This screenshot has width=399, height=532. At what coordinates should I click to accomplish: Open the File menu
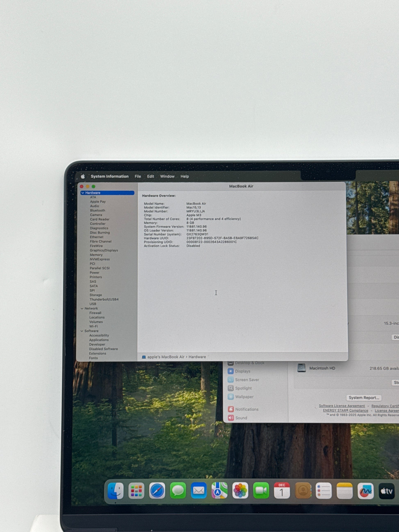[138, 176]
